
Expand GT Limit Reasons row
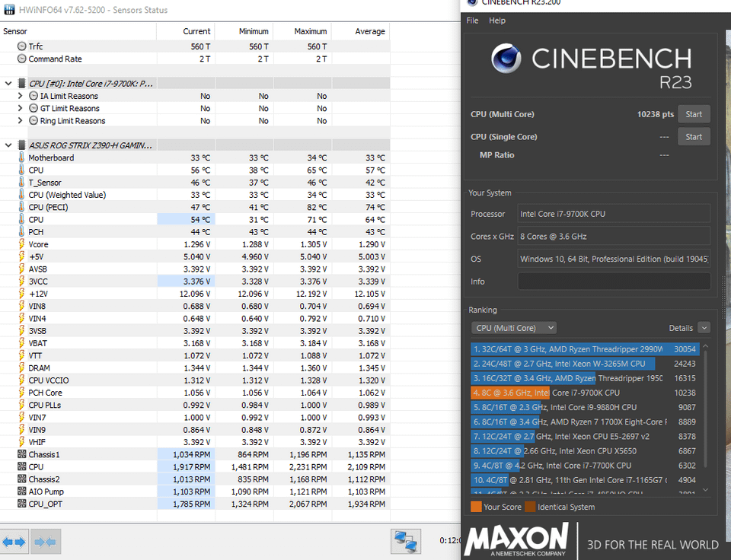pyautogui.click(x=20, y=108)
